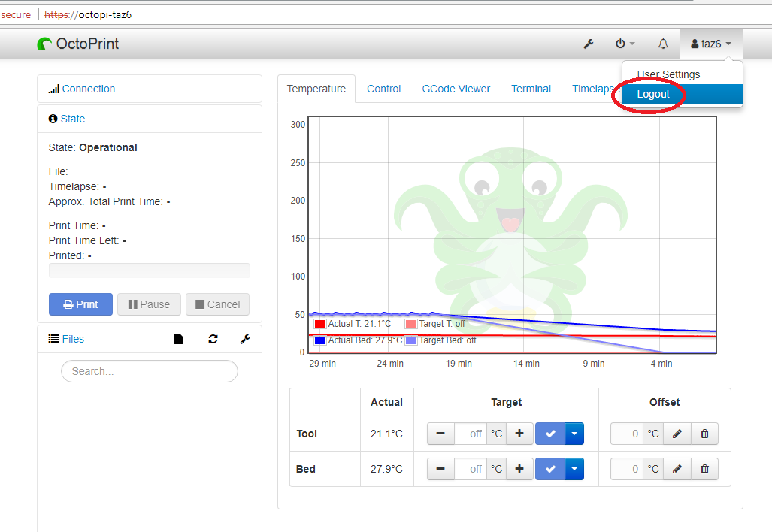Decrease the Tool target temperature

pos(440,434)
